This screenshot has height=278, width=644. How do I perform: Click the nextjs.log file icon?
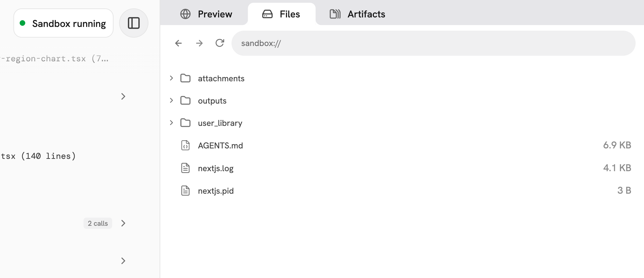[185, 168]
